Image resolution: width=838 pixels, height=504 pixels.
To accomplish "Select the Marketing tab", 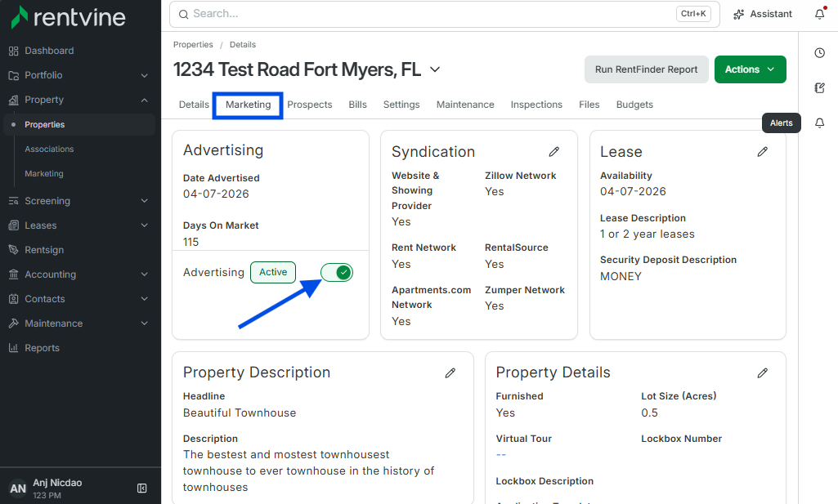I will point(248,105).
